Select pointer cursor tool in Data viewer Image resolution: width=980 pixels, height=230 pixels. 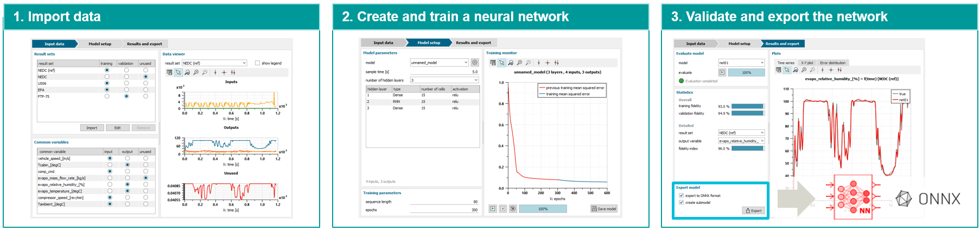tap(178, 72)
